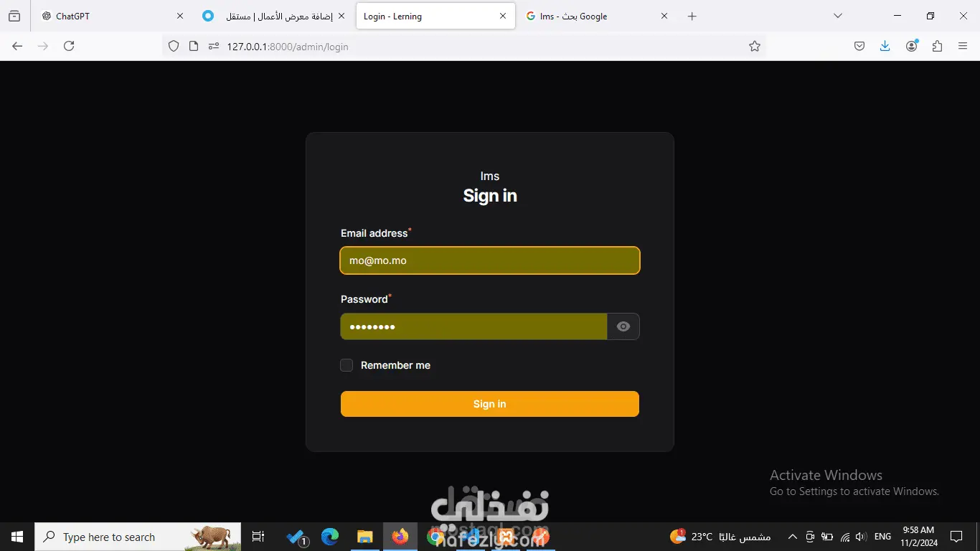
Task: Open the extensions puzzle icon
Action: (937, 46)
